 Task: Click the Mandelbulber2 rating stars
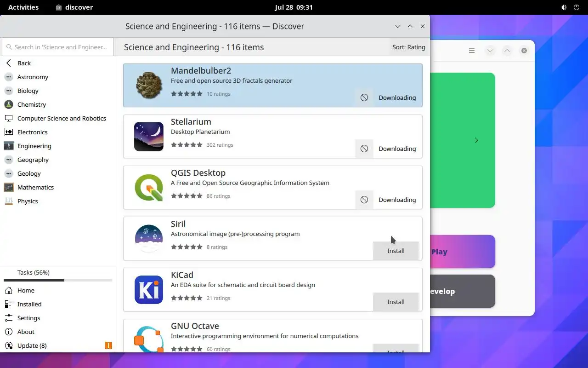coord(187,94)
